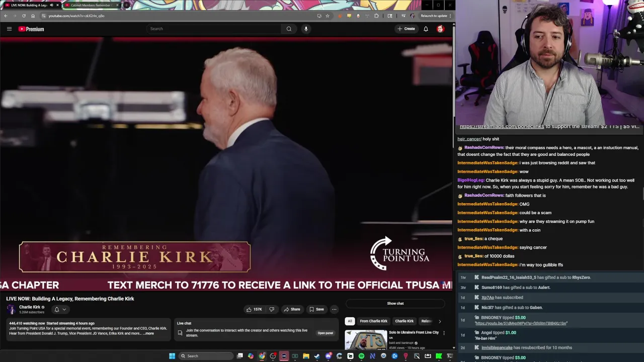Open the browser extensions puzzle icon
The image size is (644, 362).
(x=376, y=16)
